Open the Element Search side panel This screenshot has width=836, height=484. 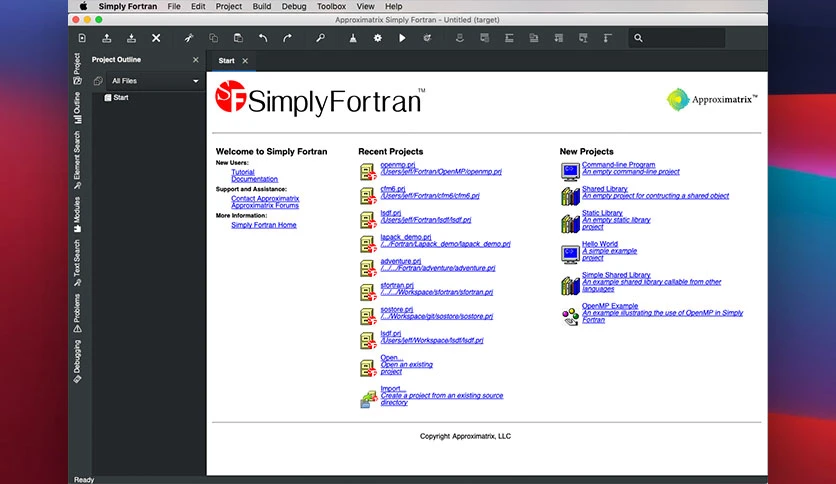(77, 160)
